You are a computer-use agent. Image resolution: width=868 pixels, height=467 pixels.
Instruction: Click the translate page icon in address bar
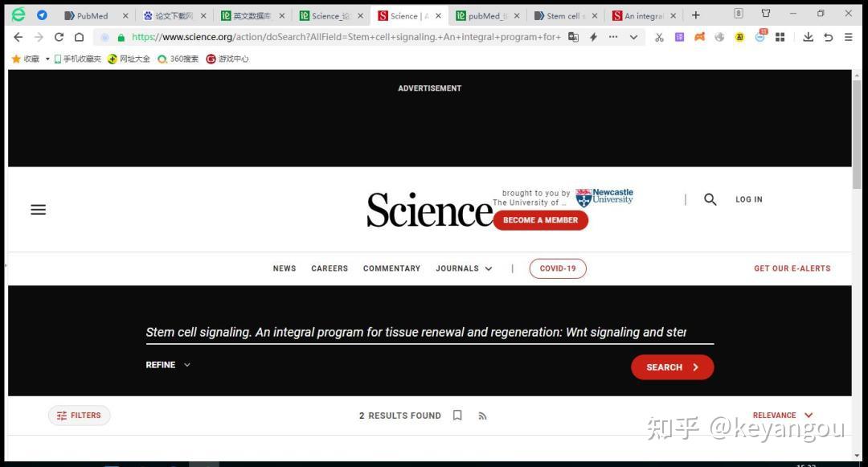click(573, 37)
